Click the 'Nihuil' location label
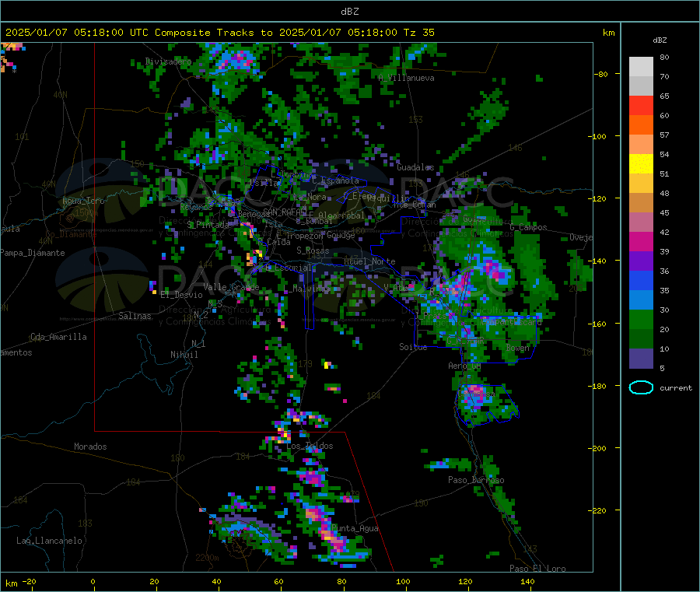 point(184,355)
